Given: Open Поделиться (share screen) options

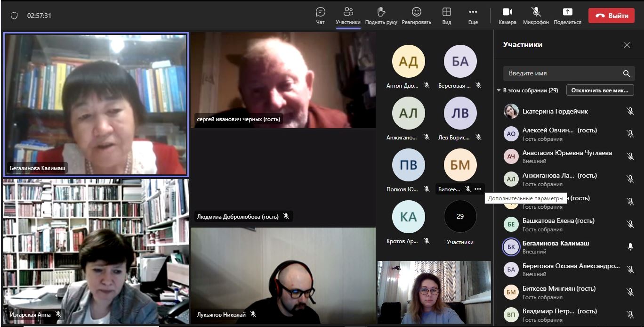Looking at the screenshot, I should (x=567, y=16).
